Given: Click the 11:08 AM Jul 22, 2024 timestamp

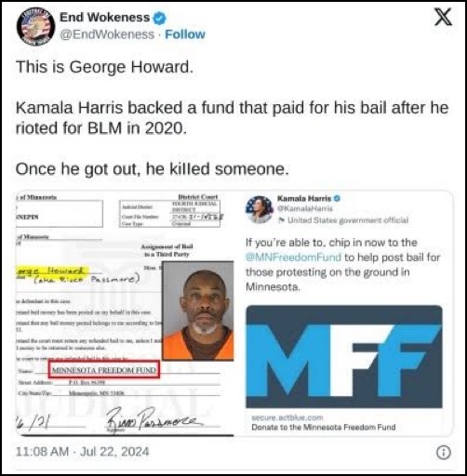Looking at the screenshot, I should point(82,452).
